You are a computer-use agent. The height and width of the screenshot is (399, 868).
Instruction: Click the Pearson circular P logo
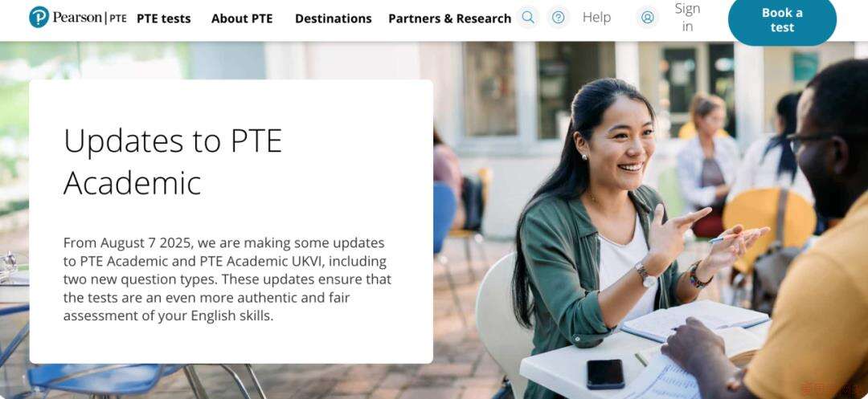[39, 17]
